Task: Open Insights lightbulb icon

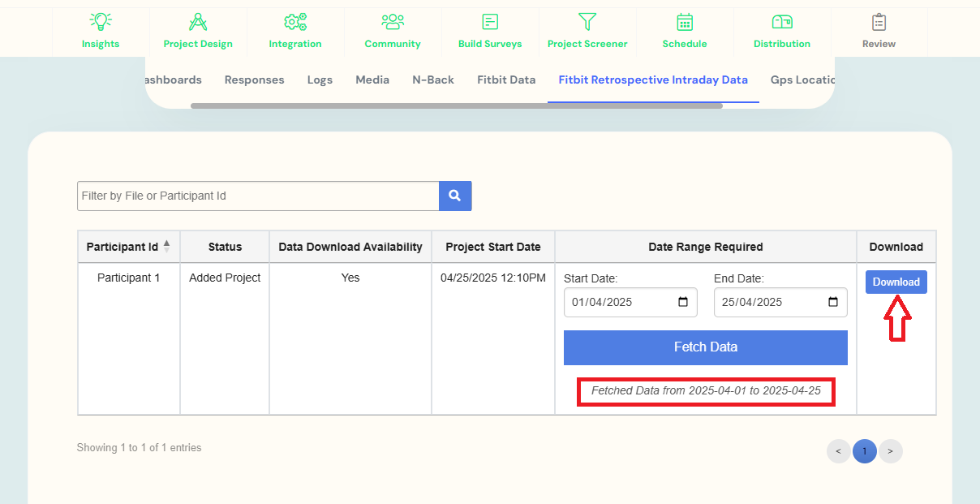Action: pos(101,22)
